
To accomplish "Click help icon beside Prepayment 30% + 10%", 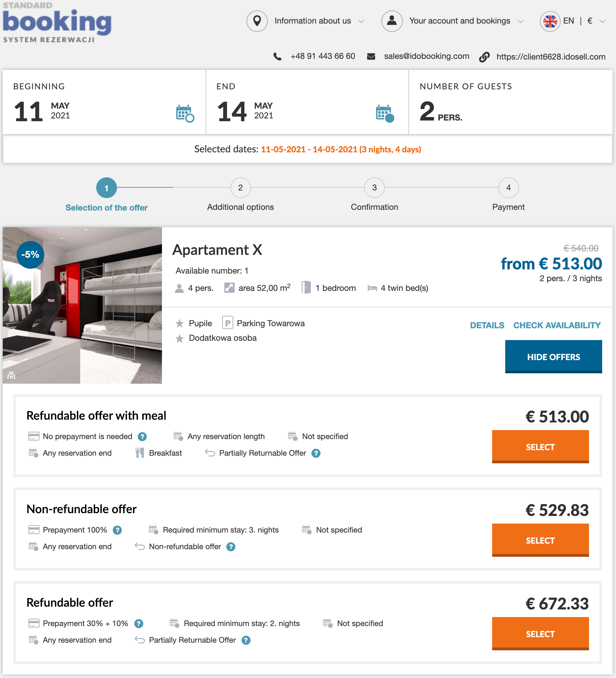I will [x=139, y=624].
